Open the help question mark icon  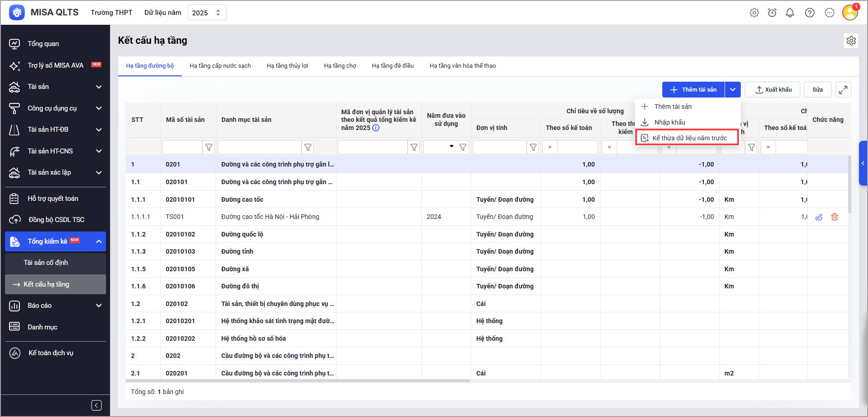(x=810, y=13)
